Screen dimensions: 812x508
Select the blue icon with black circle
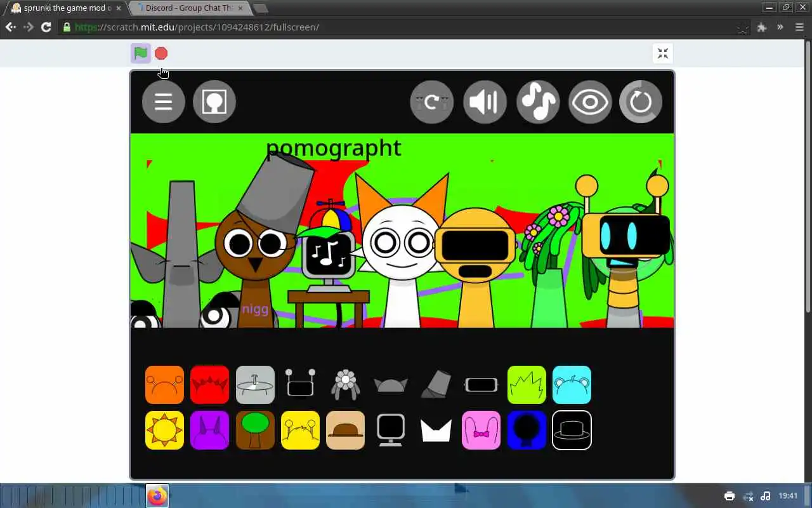(x=527, y=430)
